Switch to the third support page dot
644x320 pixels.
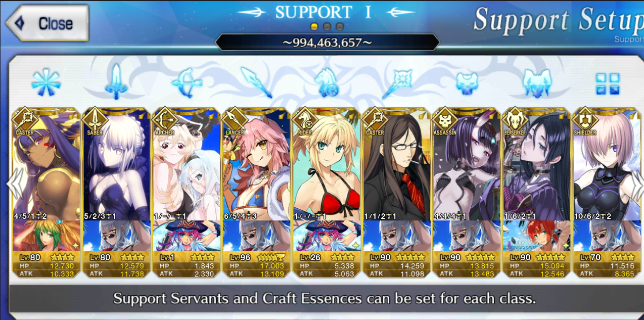coord(340,26)
